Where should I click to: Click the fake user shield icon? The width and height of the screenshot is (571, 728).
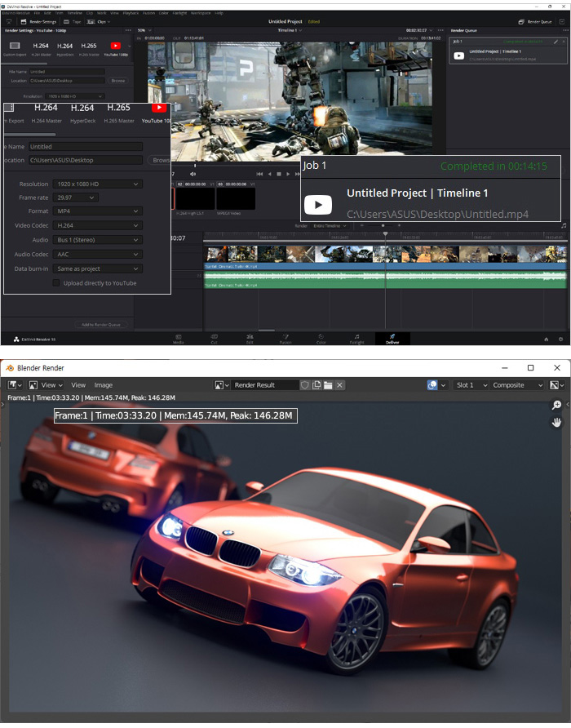click(304, 385)
